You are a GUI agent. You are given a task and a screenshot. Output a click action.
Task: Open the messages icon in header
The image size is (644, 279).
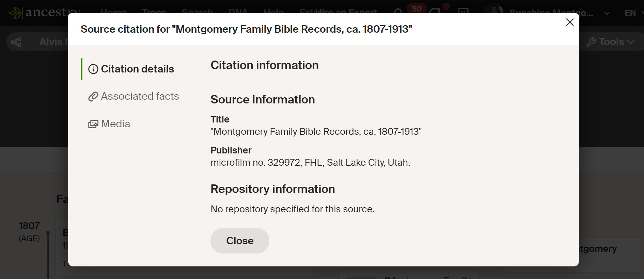tap(435, 12)
